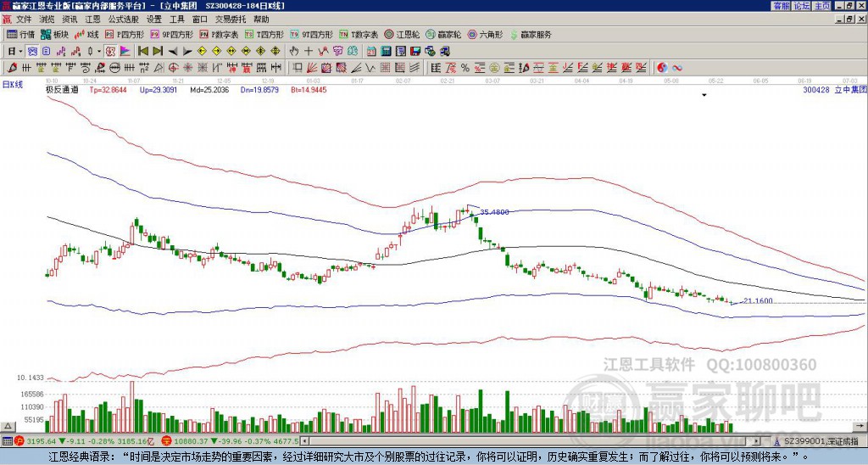Open the 设置 menu

(x=154, y=20)
